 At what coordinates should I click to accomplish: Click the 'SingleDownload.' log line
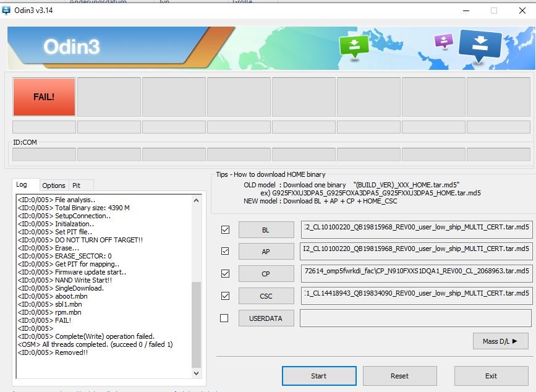click(x=61, y=288)
